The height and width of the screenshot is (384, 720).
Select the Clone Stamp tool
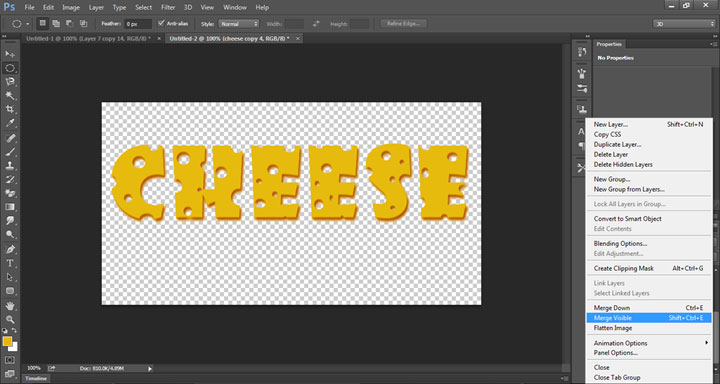10,165
